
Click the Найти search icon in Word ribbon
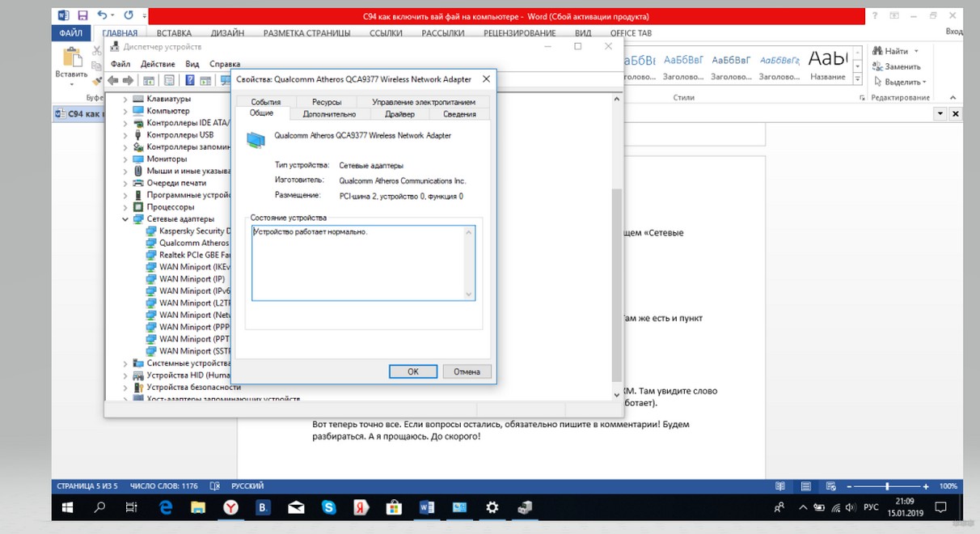[x=879, y=52]
